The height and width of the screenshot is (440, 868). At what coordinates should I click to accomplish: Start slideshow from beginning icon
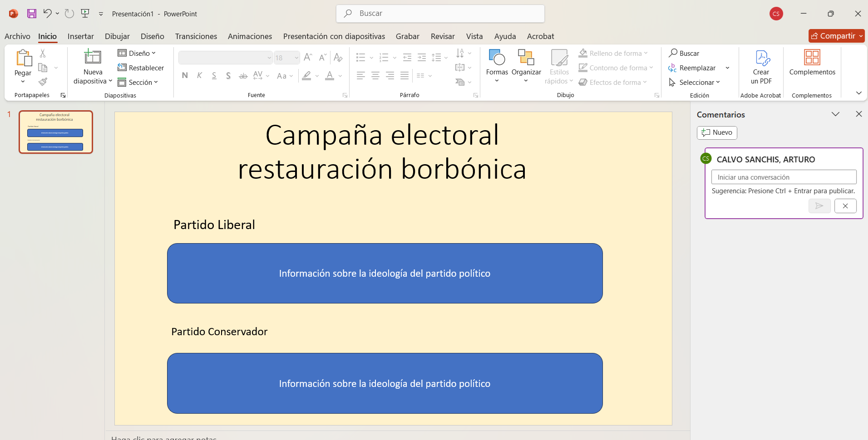[x=85, y=14]
